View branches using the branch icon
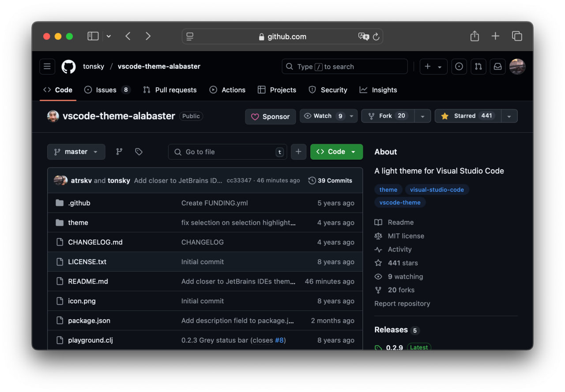Image resolution: width=565 pixels, height=392 pixels. coord(119,152)
